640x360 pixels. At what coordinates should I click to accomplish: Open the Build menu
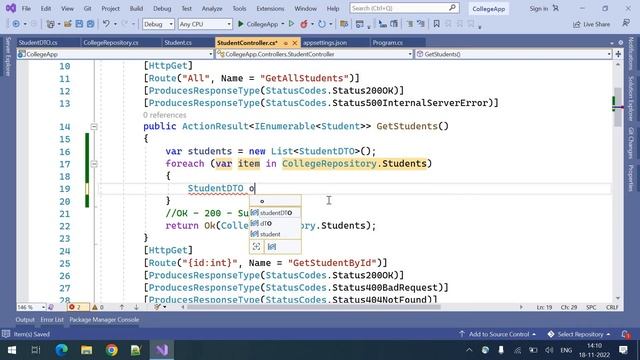click(136, 8)
